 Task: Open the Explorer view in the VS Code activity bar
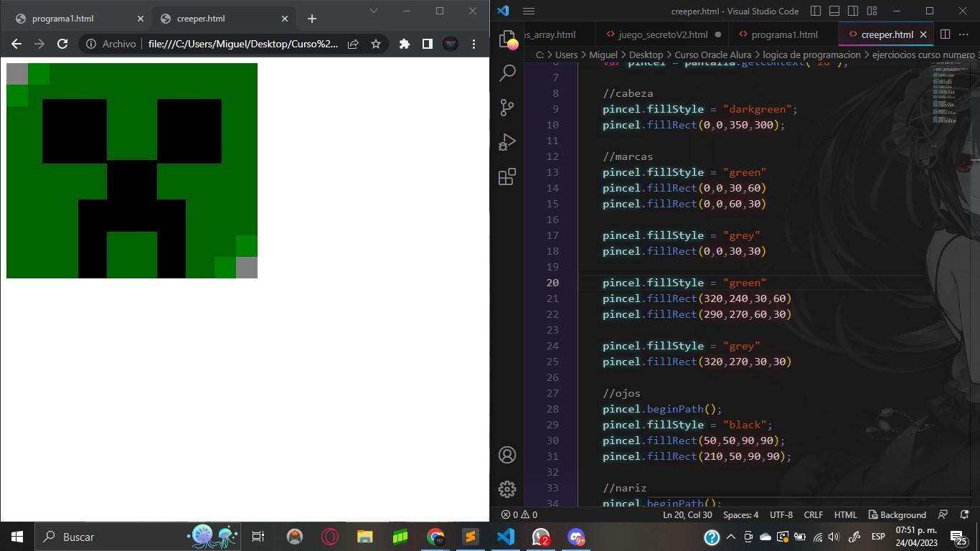pos(507,38)
